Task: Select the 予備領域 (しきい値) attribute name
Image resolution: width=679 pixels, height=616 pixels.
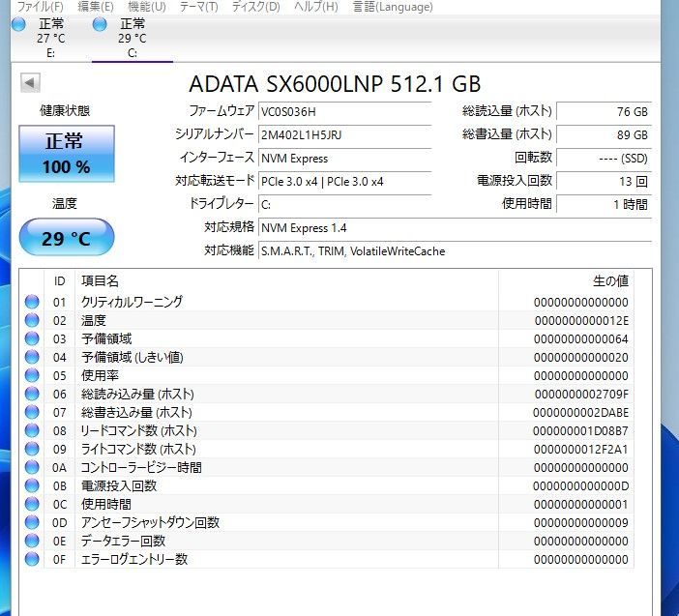Action: pos(133,357)
